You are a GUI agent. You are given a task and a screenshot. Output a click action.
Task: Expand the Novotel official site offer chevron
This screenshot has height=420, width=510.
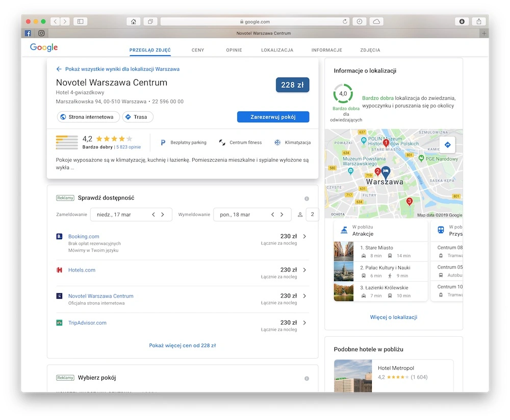[304, 296]
